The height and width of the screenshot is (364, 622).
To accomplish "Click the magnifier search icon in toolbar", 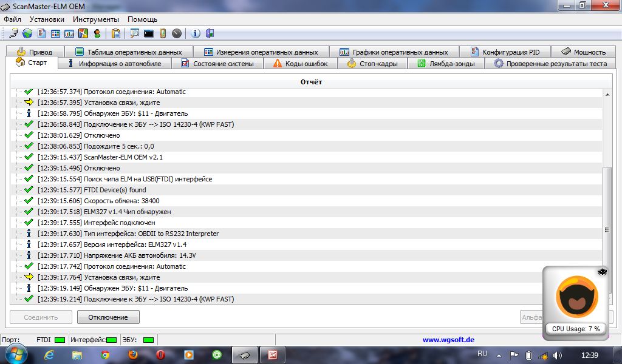I will click(x=134, y=33).
